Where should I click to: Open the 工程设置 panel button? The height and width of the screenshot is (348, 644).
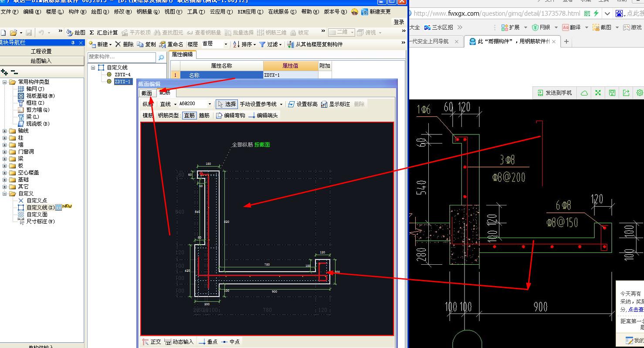coord(41,51)
